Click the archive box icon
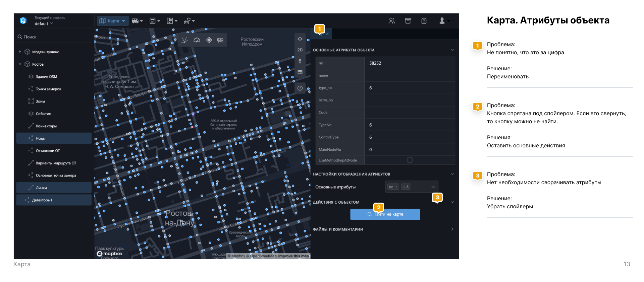644x282 pixels. [408, 21]
